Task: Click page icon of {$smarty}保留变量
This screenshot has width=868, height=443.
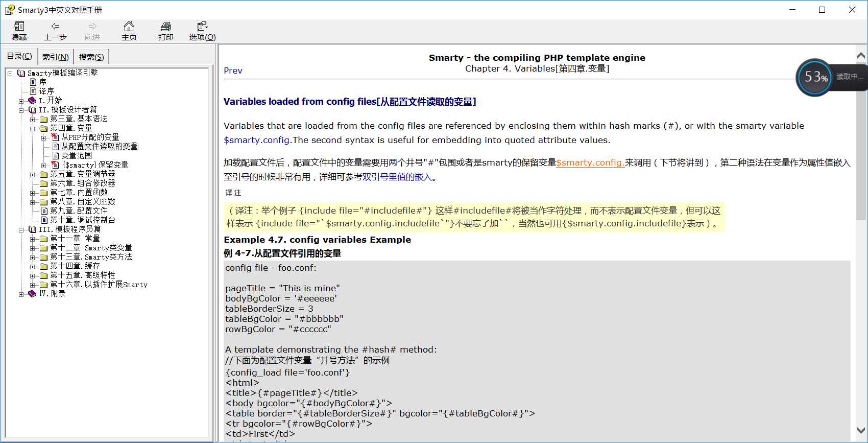Action: tap(55, 165)
